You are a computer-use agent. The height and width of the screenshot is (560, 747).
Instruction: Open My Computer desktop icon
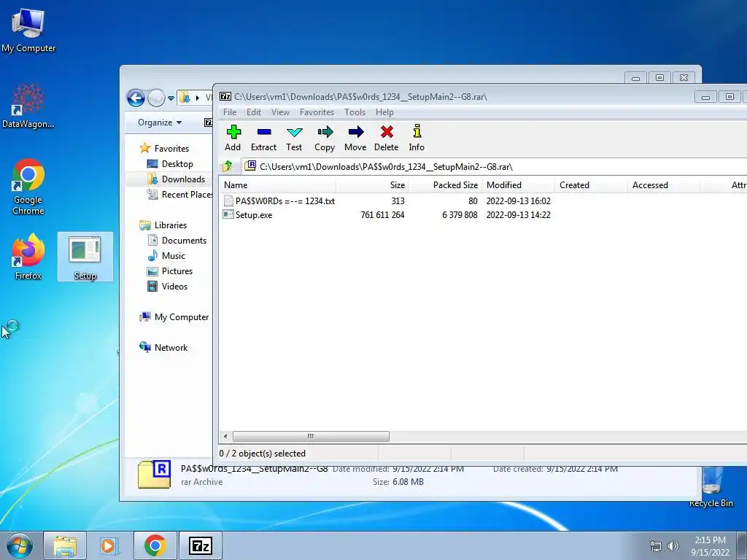point(28,29)
